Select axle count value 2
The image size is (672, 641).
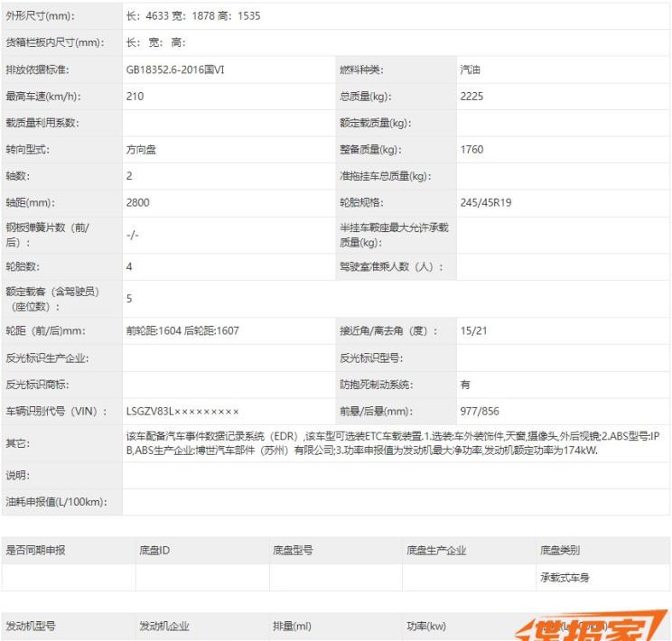click(x=129, y=176)
